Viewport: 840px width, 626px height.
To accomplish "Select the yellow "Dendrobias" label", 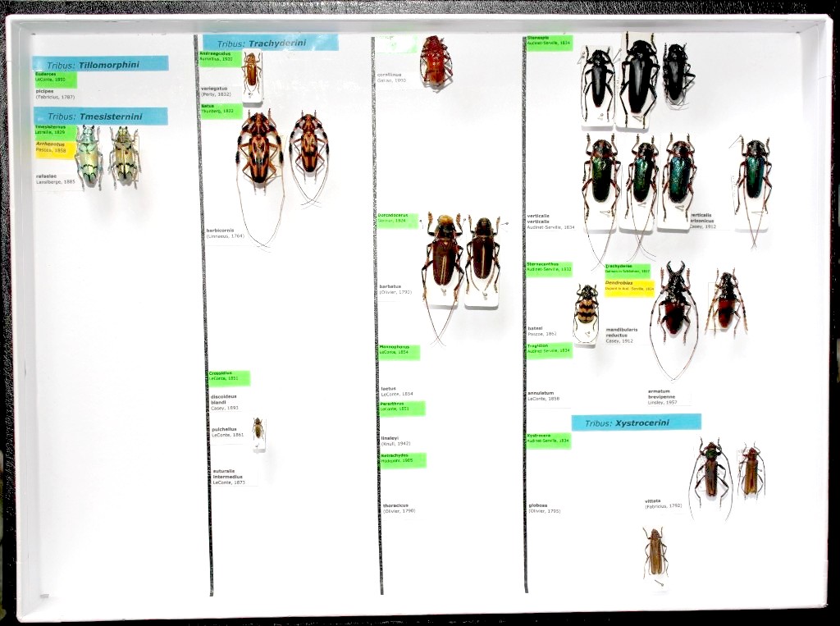I will (629, 286).
